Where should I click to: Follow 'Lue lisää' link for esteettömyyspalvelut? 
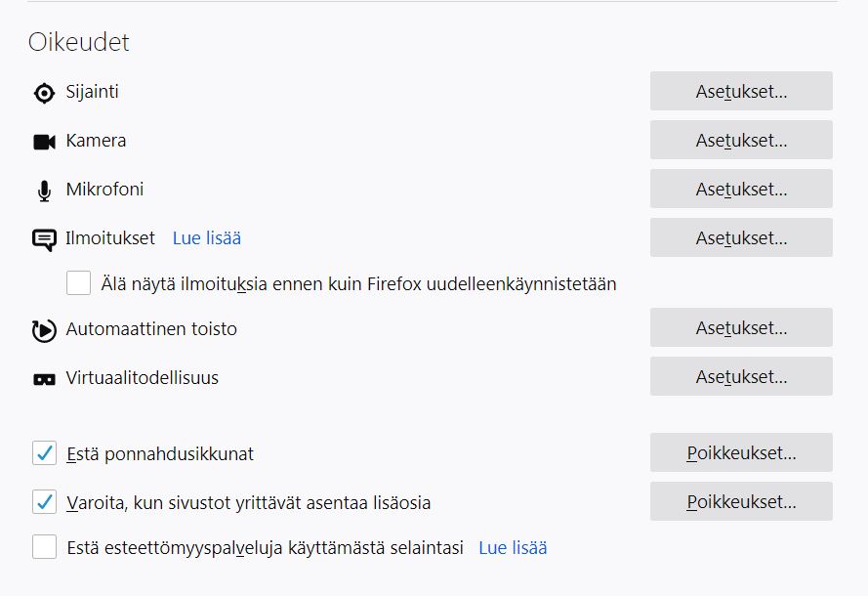[514, 548]
